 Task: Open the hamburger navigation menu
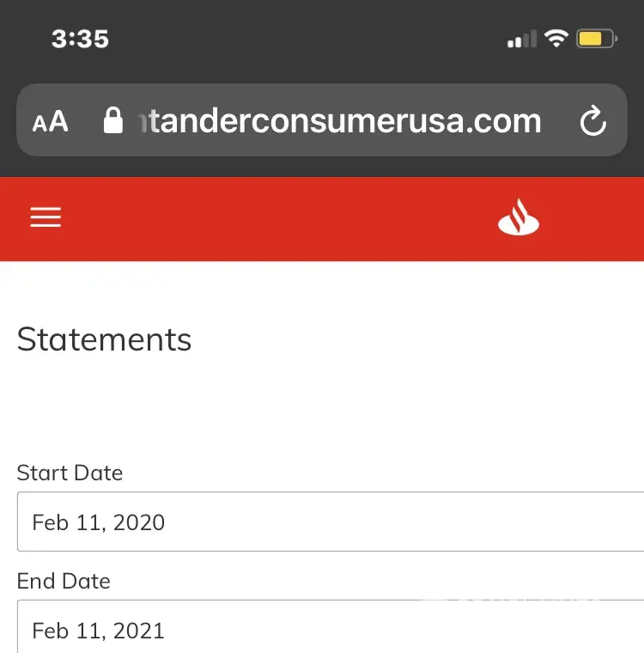tap(46, 218)
